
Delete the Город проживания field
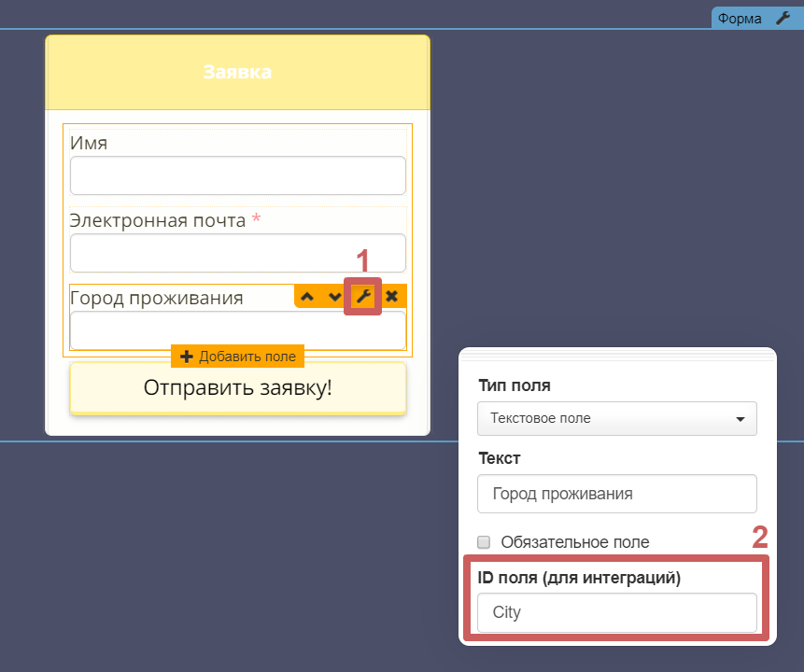click(392, 297)
